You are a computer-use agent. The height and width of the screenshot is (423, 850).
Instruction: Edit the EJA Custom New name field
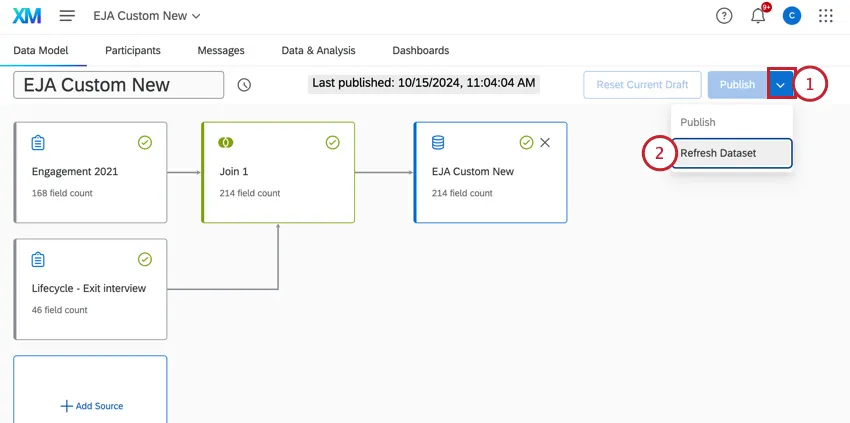click(118, 85)
